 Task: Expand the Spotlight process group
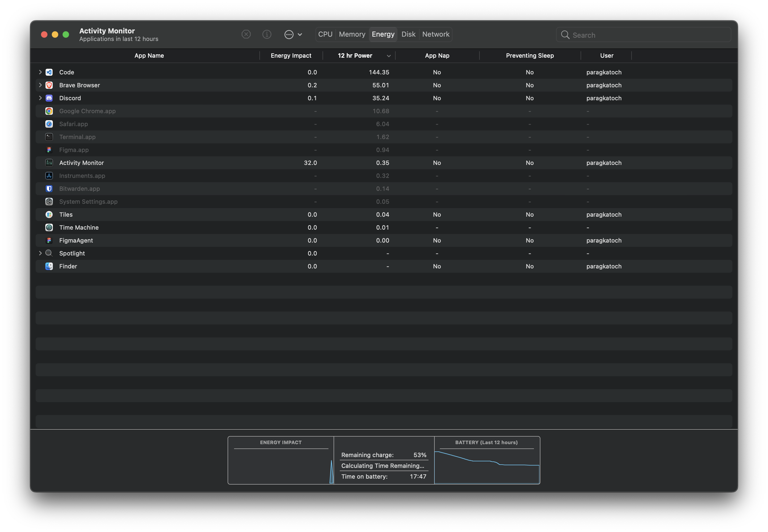40,253
